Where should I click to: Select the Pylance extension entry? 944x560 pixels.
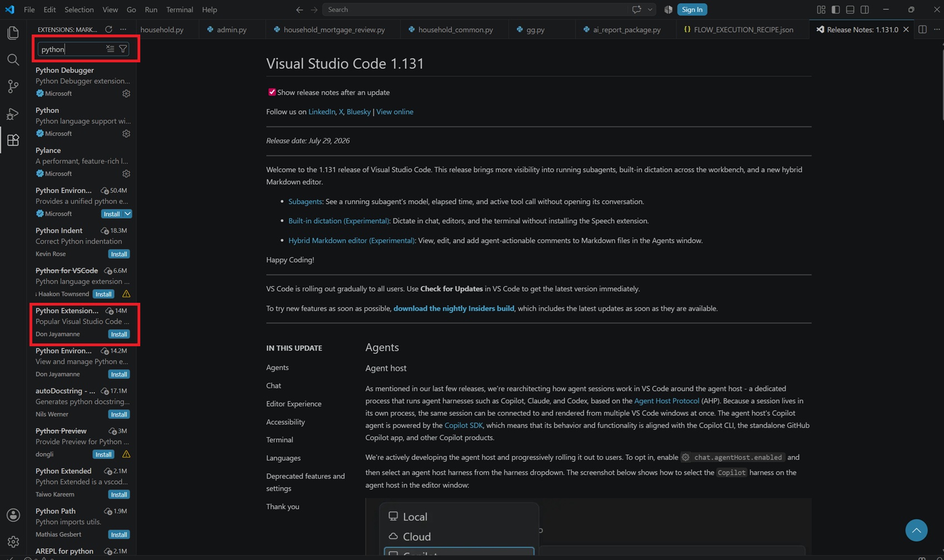pyautogui.click(x=82, y=161)
